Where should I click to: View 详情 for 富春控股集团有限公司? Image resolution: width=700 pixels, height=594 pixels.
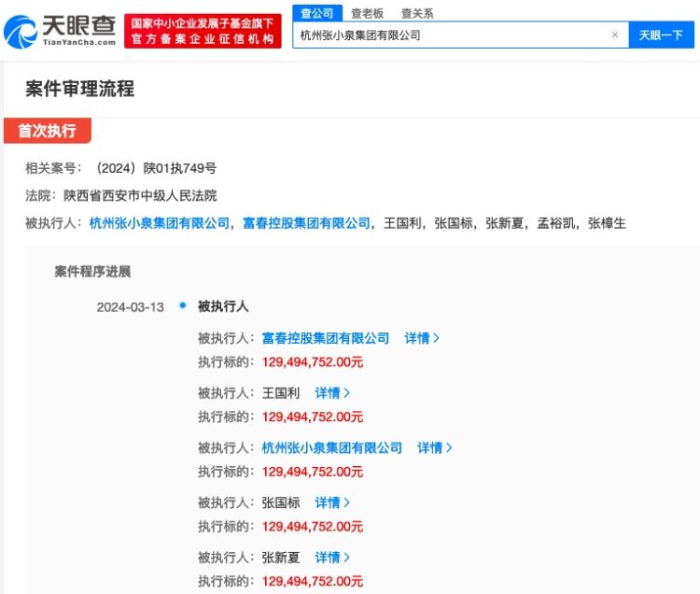[x=422, y=338]
